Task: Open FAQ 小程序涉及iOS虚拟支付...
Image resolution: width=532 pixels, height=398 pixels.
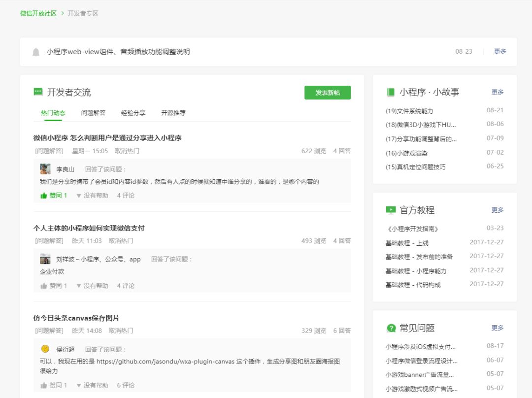Action: 420,347
